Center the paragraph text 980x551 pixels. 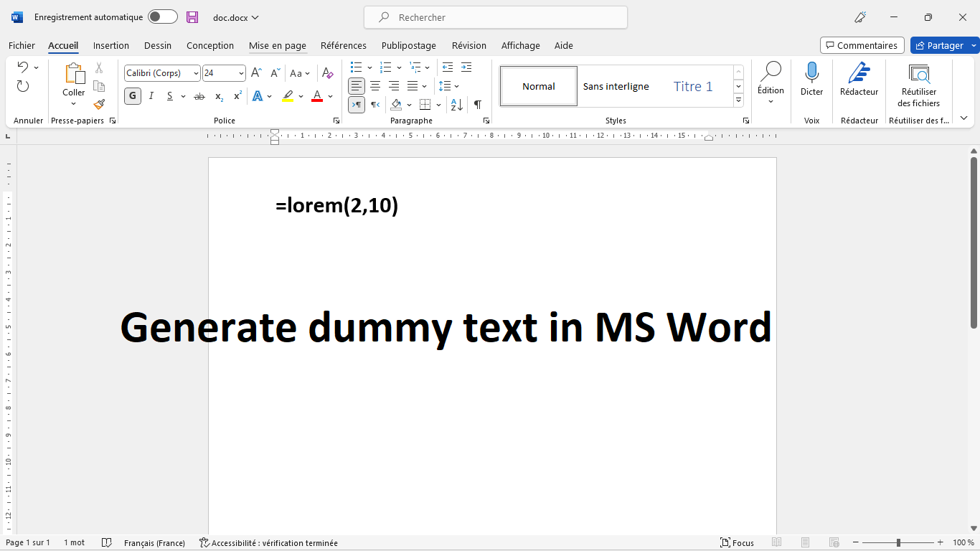coord(375,86)
